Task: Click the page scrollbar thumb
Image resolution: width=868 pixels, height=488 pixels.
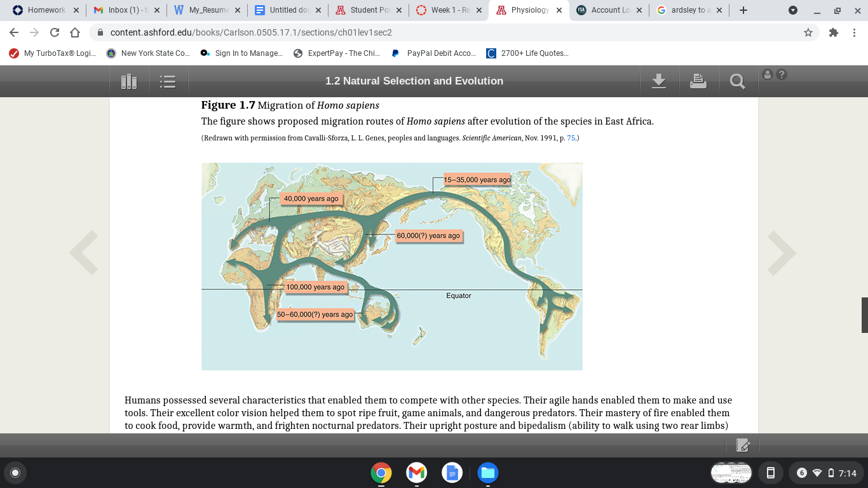Action: coord(864,315)
